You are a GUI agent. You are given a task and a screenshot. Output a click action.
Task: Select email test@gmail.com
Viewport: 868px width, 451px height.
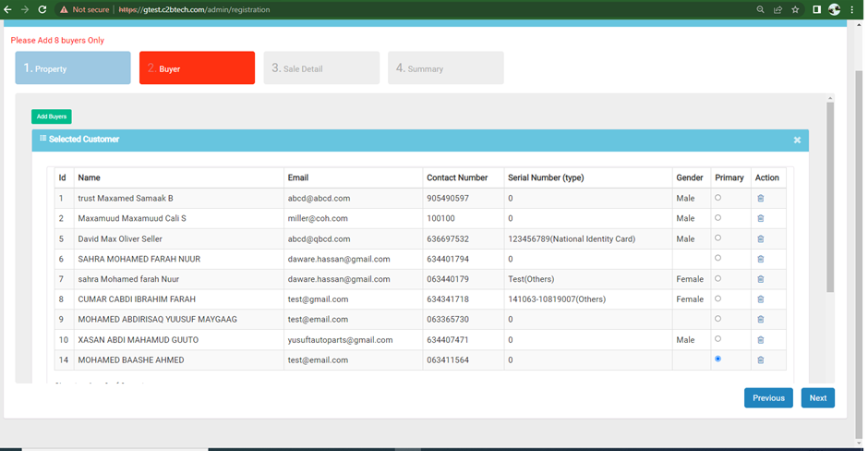[318, 299]
